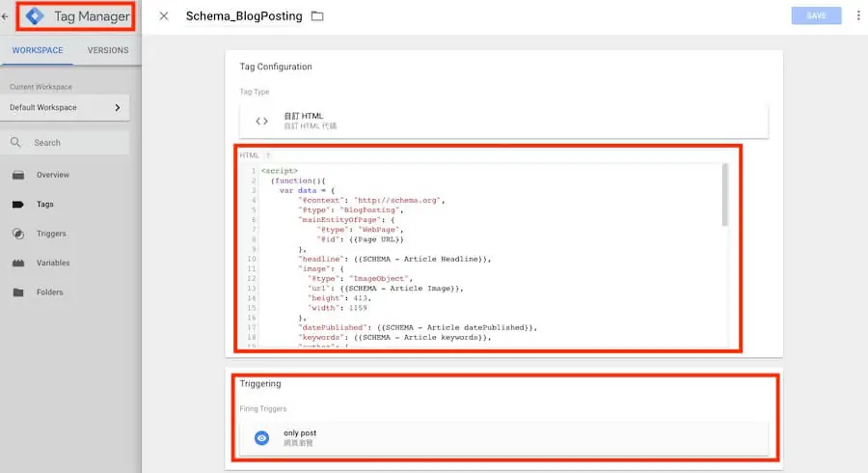Click the custom HTML code brackets icon
Viewport: 868px width, 473px height.
click(x=261, y=121)
